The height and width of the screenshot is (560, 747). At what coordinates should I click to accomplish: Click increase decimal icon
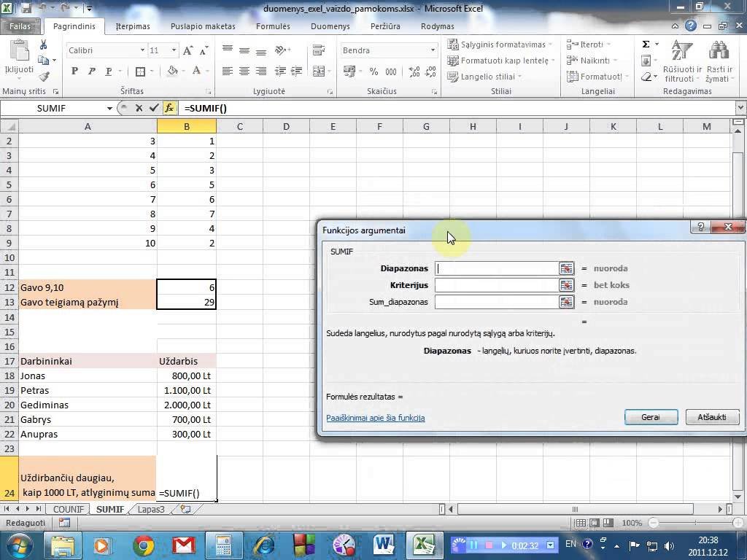point(414,71)
